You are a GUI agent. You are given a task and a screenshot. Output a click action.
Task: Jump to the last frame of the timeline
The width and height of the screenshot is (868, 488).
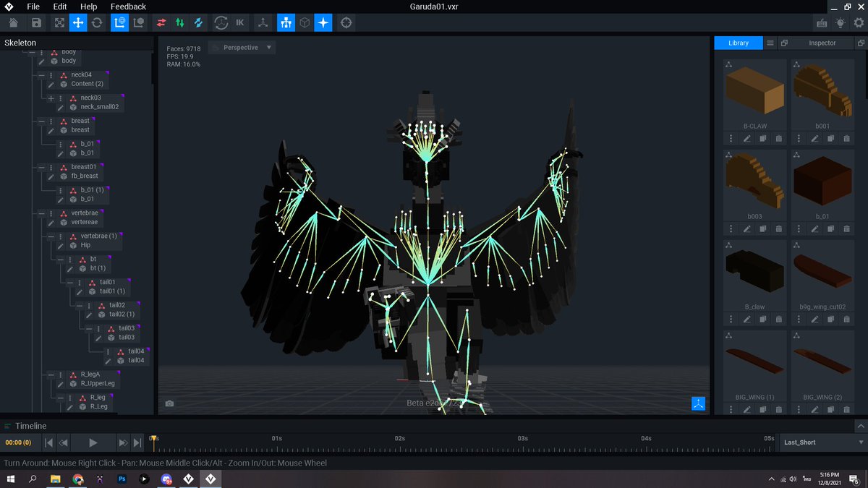(x=137, y=442)
